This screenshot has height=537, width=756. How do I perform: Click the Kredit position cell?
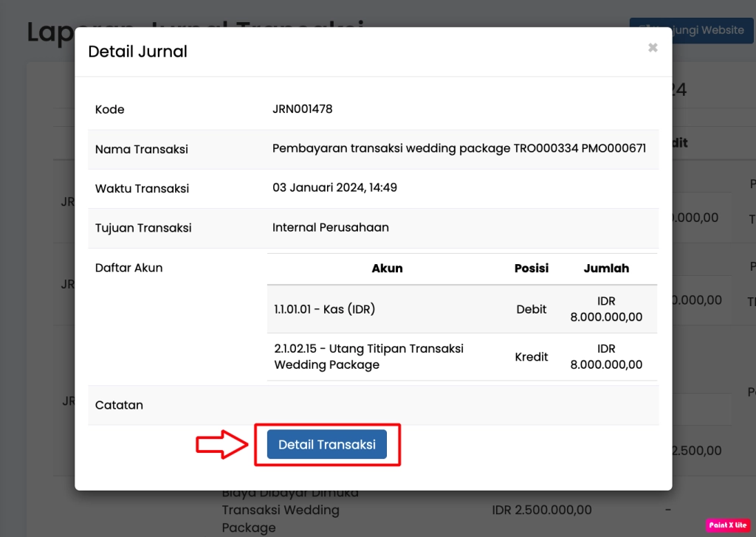(531, 357)
